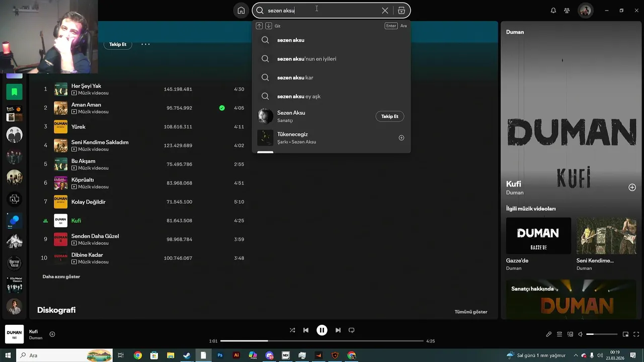
Task: Open Duman link under Kufi in right panel
Action: point(515,193)
